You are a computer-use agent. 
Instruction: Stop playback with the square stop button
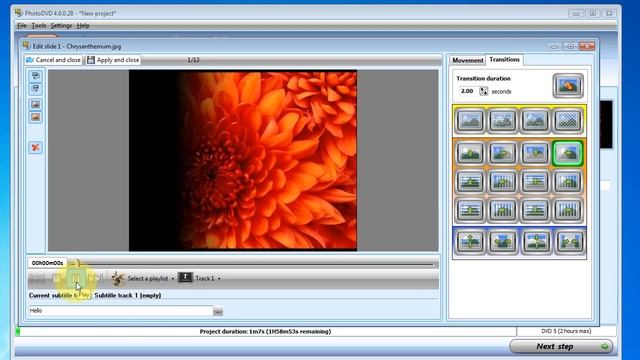57,278
